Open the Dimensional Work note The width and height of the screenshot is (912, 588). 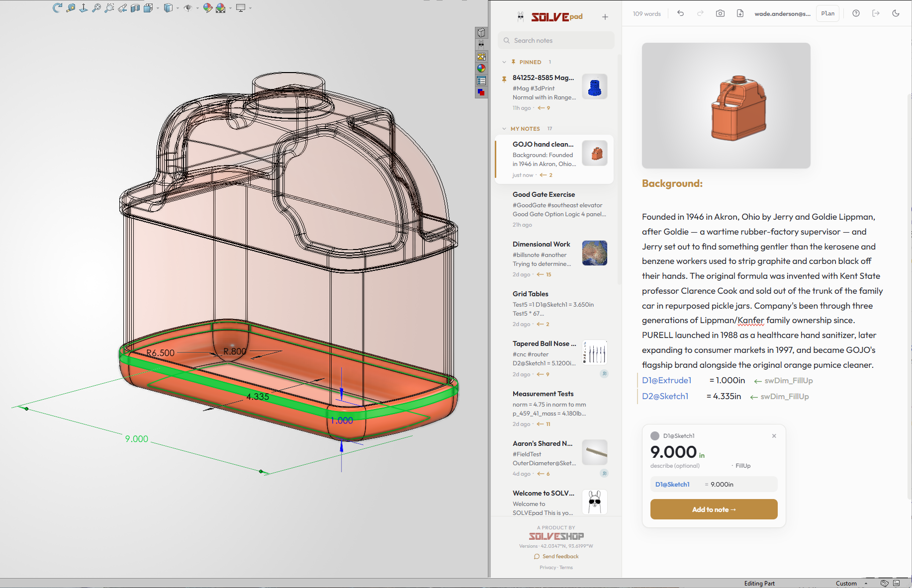tap(554, 258)
